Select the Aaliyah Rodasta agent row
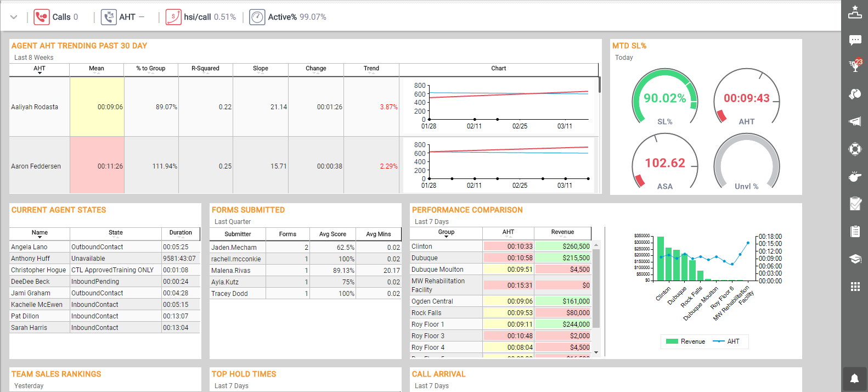868x392 pixels. click(35, 107)
